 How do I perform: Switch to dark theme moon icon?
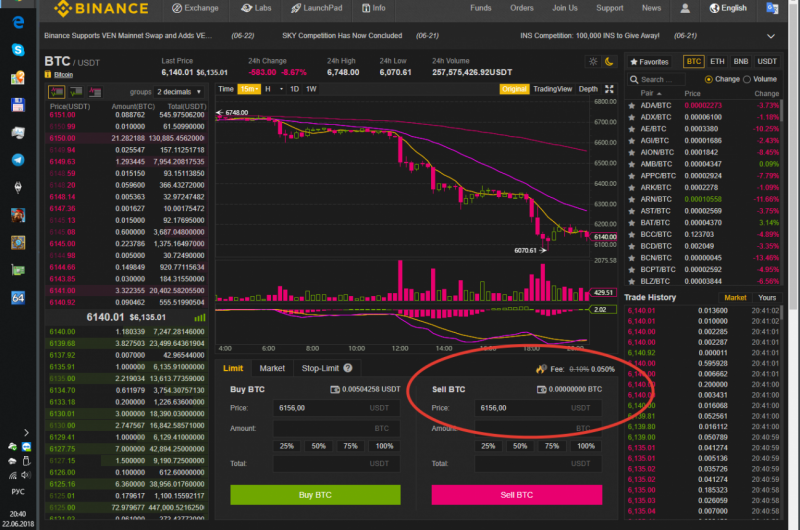pyautogui.click(x=609, y=61)
